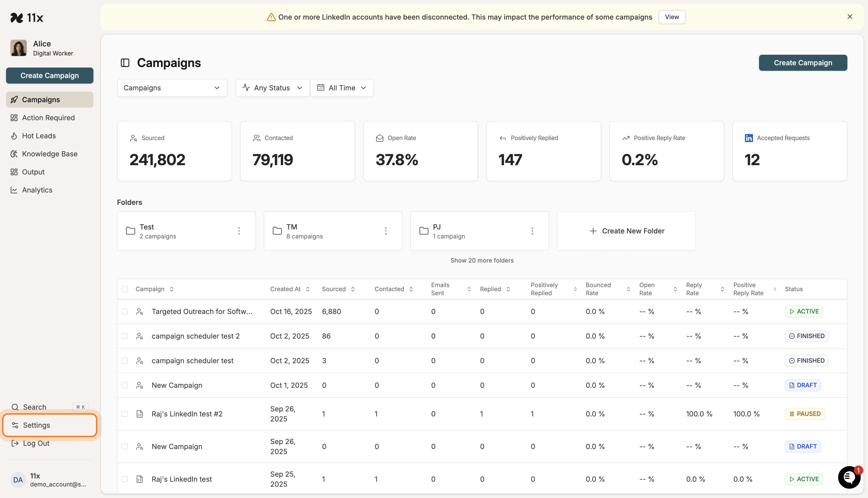Select Settings from the sidebar menu

(36, 425)
